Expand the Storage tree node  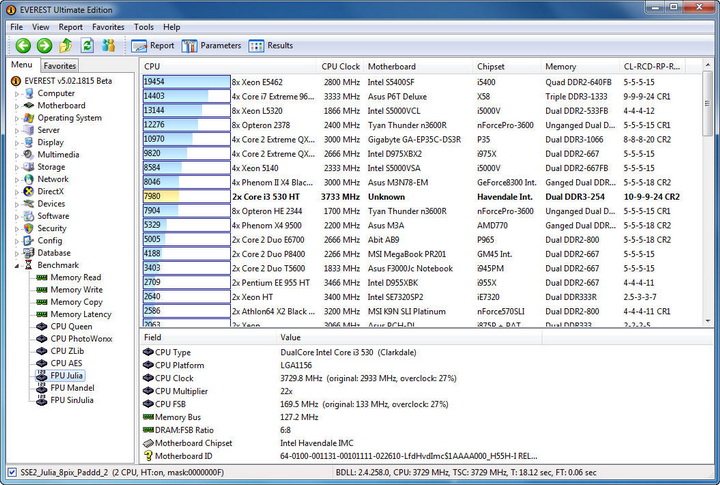coord(17,168)
